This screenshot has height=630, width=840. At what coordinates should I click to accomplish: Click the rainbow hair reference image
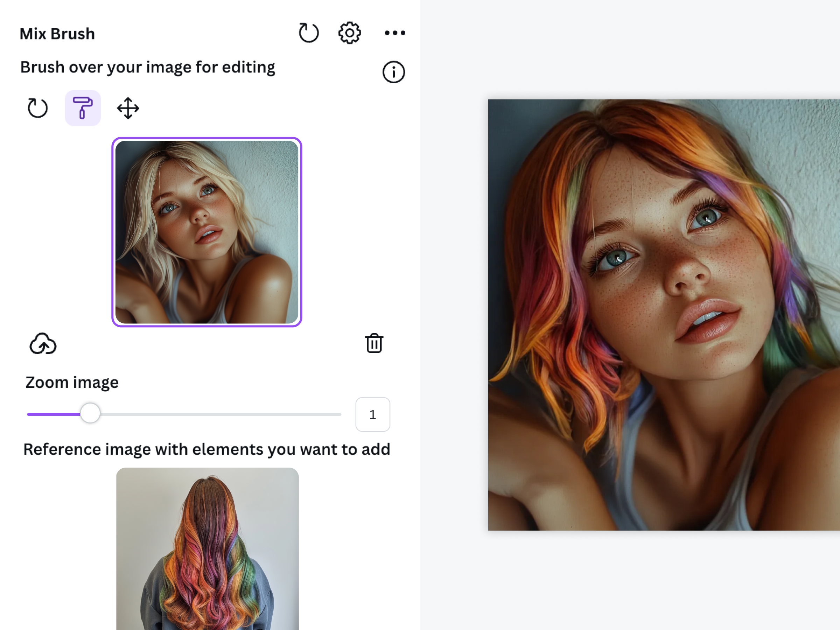tap(207, 548)
